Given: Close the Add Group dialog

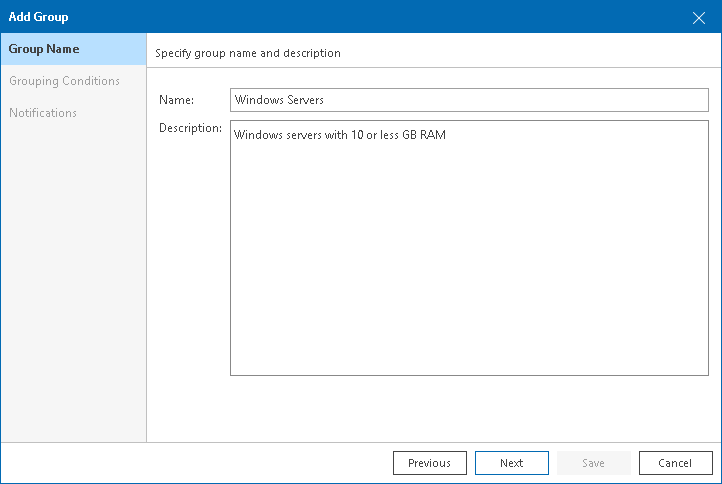Looking at the screenshot, I should pyautogui.click(x=699, y=17).
